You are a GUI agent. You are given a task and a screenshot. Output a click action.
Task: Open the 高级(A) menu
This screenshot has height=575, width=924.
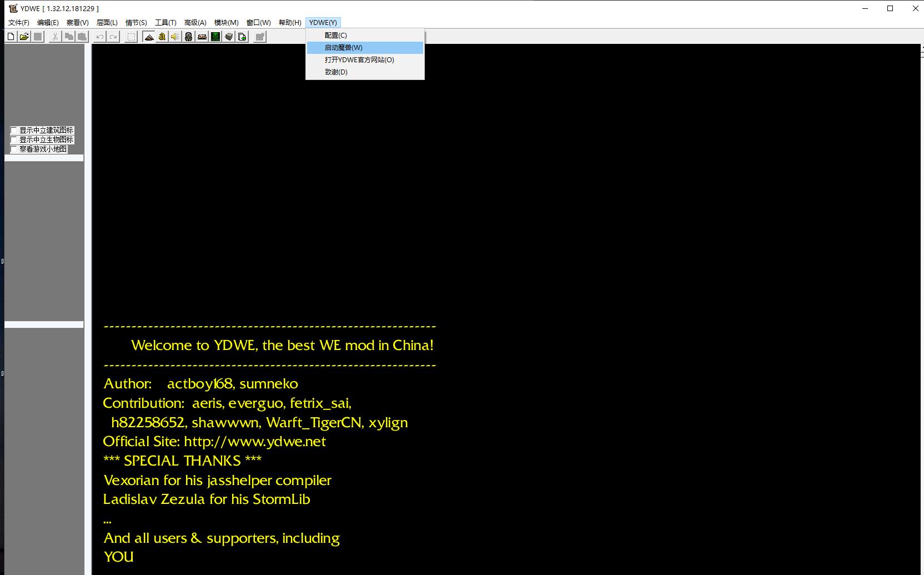pyautogui.click(x=195, y=23)
